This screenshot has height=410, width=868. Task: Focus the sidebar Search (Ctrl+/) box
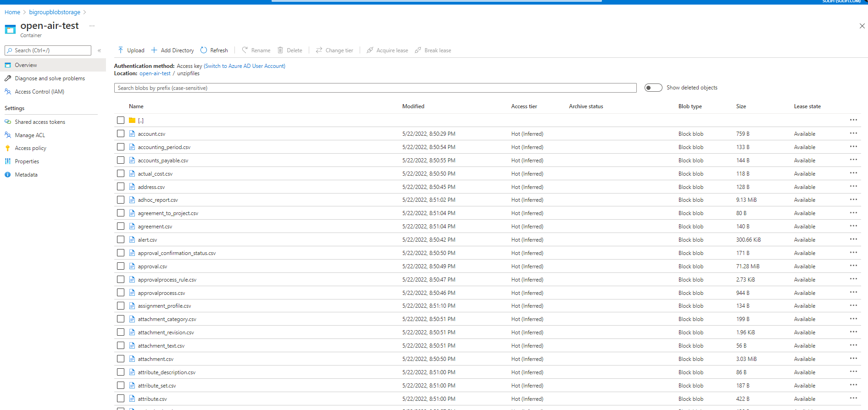(48, 50)
